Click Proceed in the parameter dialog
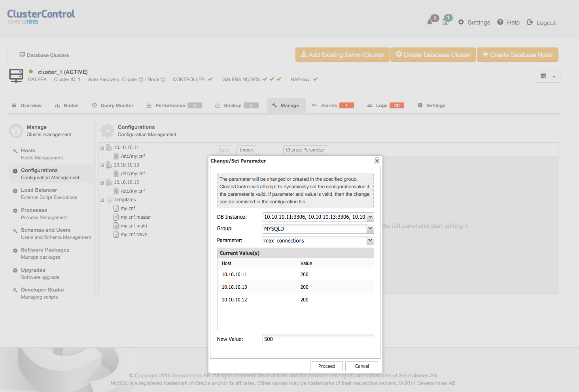The image size is (579, 392). tap(327, 366)
